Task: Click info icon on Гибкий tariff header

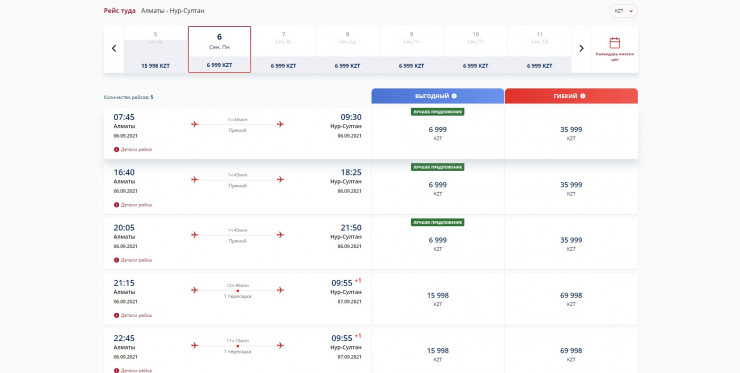Action: 582,96
